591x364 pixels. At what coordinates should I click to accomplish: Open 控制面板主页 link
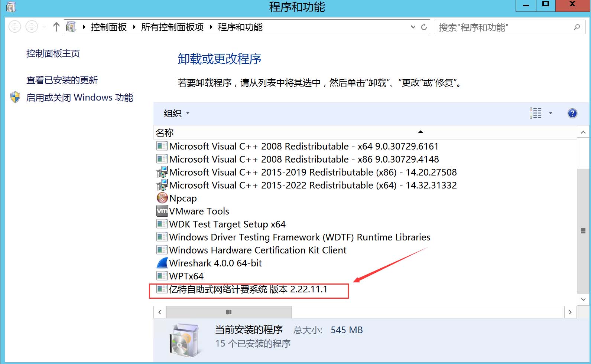[53, 53]
